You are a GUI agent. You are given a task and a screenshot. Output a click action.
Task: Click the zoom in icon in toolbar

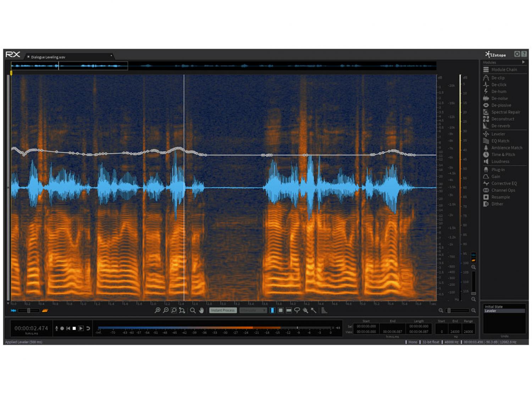157,310
